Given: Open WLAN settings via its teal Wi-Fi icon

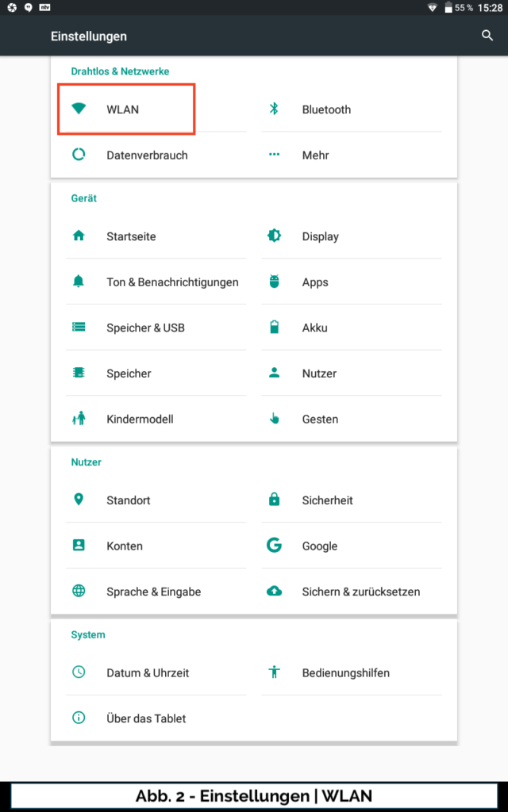Looking at the screenshot, I should pos(78,109).
